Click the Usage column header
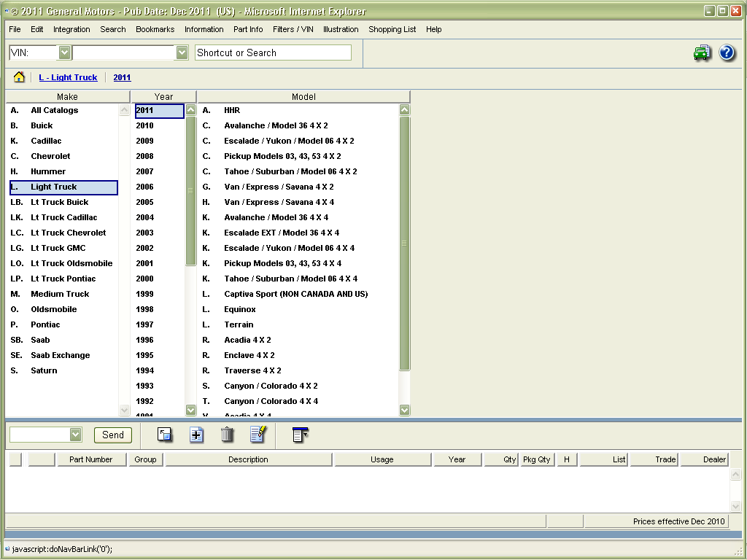Screen dimensions: 747x560 tap(382, 459)
